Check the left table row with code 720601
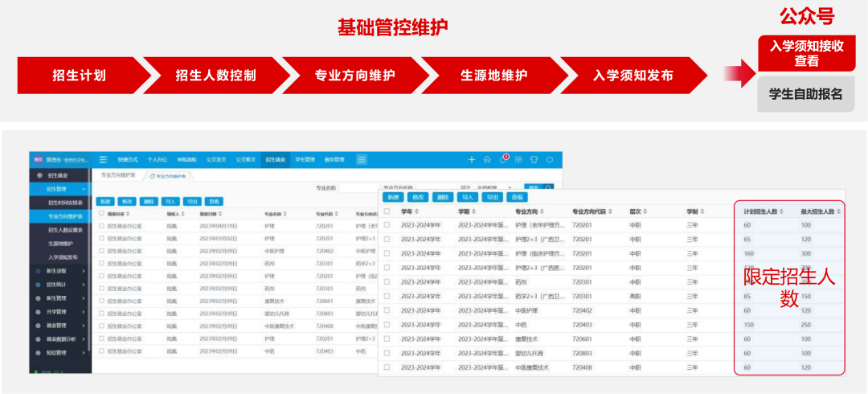The height and width of the screenshot is (394, 868). click(x=101, y=301)
